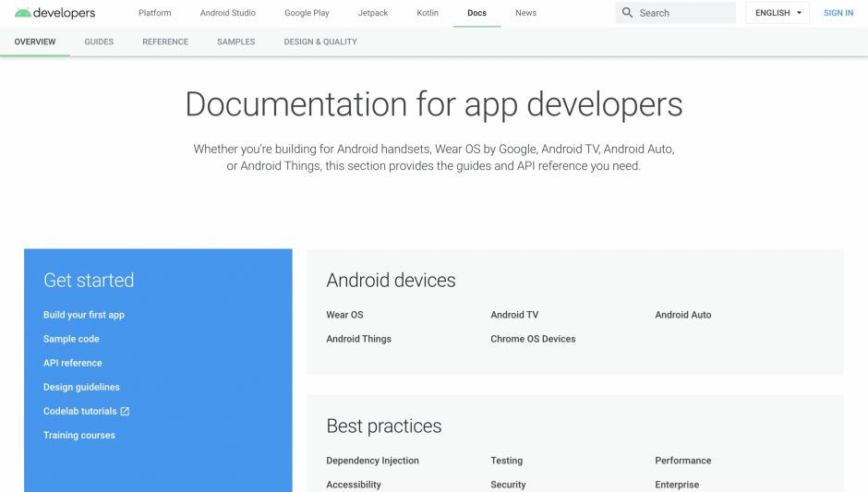Screen dimensions: 868x492
Task: Open the ENGLISH language dropdown
Action: tap(778, 13)
